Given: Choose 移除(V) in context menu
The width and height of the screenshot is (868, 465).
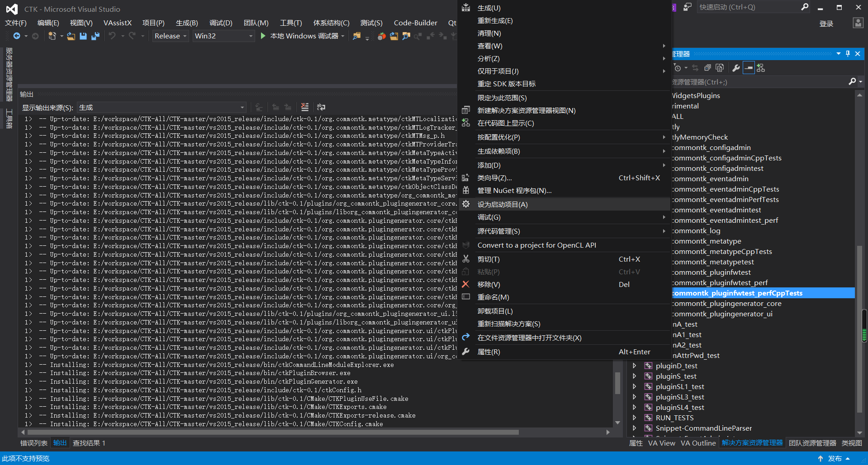Looking at the screenshot, I should click(x=564, y=284).
